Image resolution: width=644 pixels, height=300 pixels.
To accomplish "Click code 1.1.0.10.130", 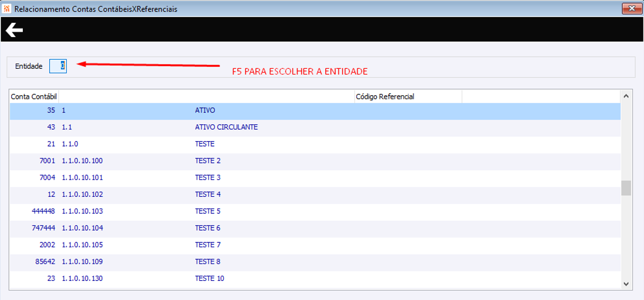I will pos(82,278).
